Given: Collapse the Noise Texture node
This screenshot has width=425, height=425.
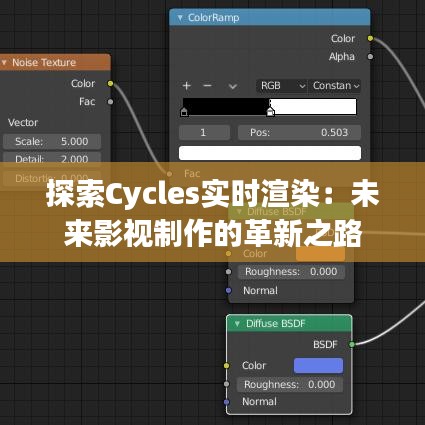Looking at the screenshot, I should pos(4,62).
